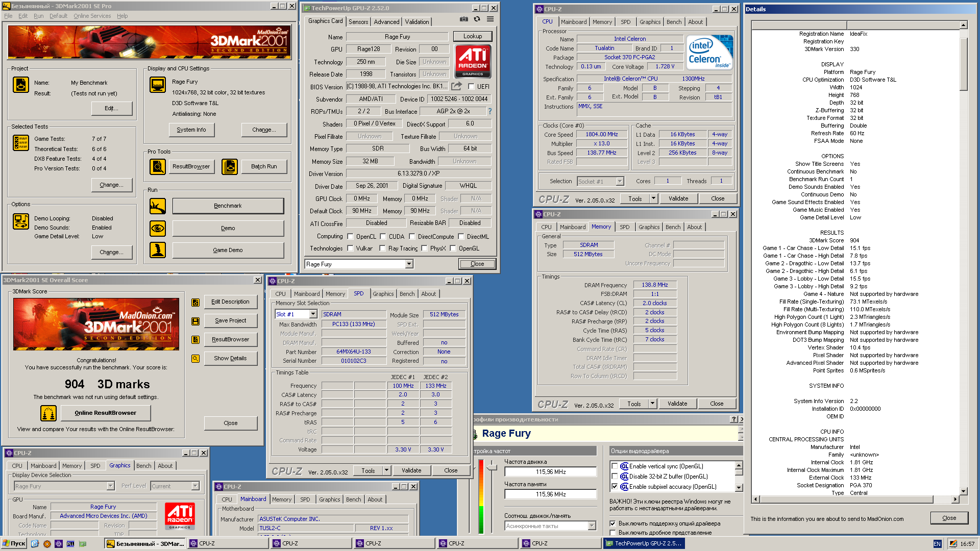
Task: Click the Options icon beside Demo Looping
Action: click(x=21, y=221)
